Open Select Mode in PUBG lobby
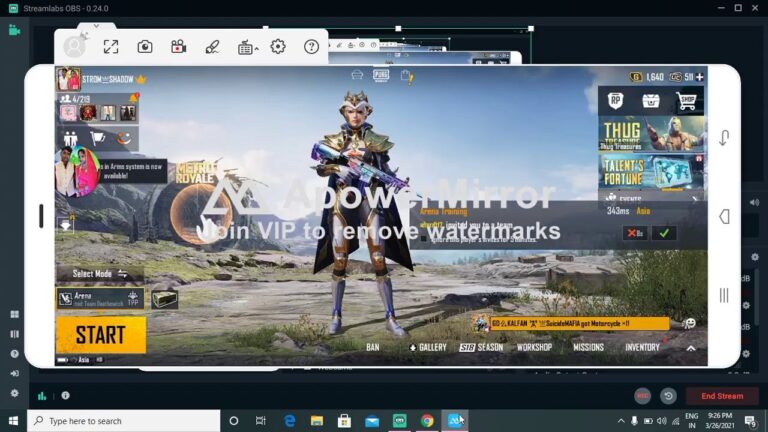Screen dimensions: 768x432 pos(100,274)
